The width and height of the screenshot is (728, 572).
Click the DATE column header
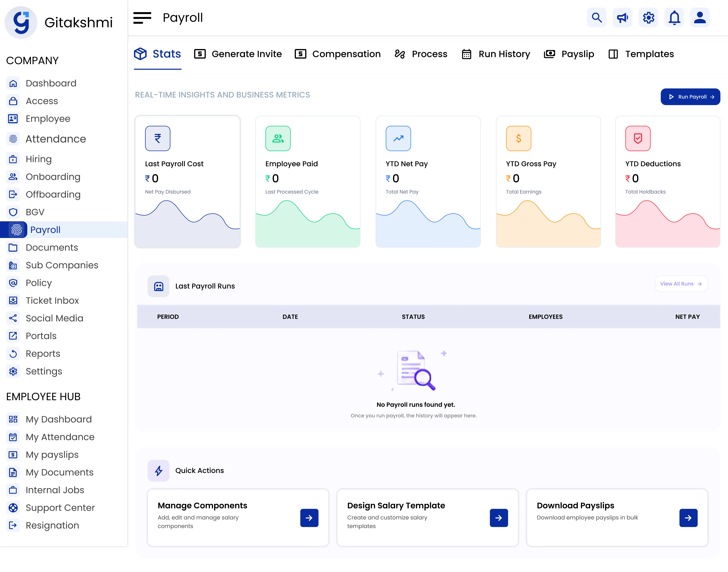290,317
